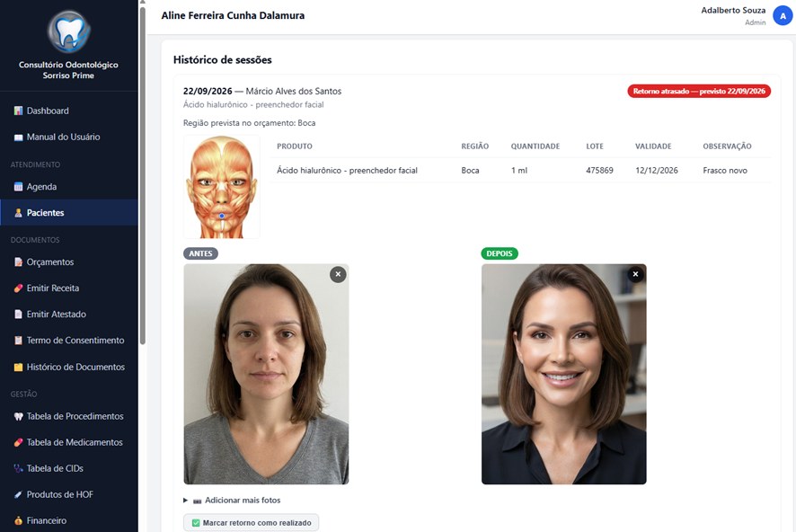Click Histórico de sessões heading

222,60
